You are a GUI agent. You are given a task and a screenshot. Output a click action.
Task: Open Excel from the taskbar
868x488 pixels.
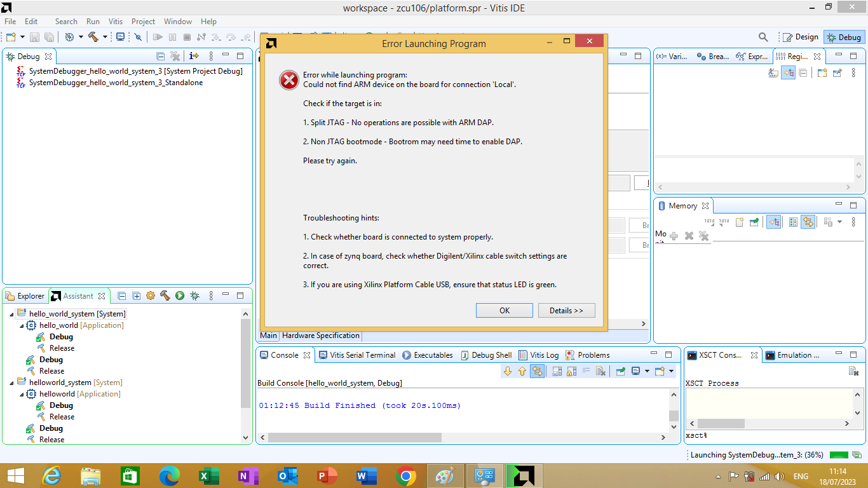(209, 475)
